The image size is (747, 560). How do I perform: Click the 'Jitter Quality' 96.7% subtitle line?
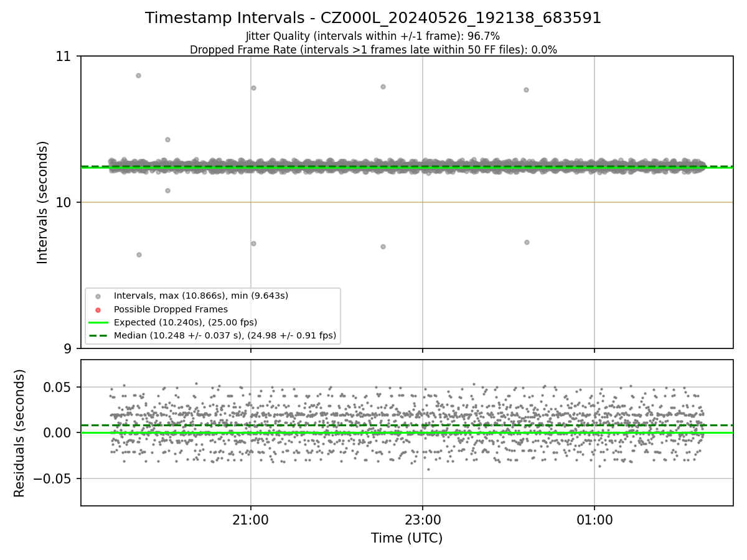(x=373, y=36)
